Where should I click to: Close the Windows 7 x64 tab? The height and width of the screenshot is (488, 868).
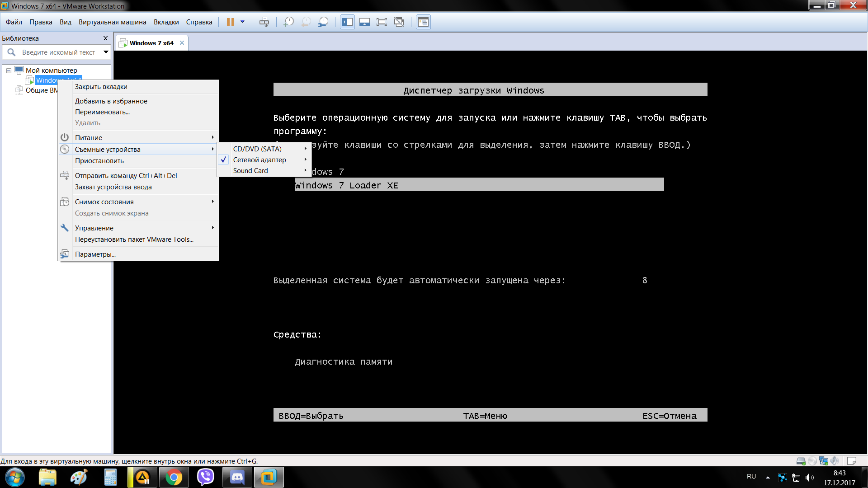[182, 43]
